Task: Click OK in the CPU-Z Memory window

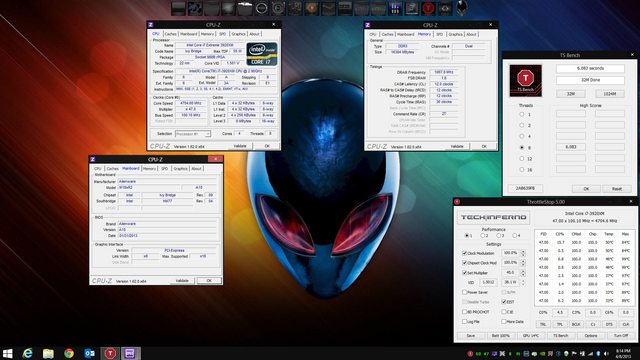Action: click(x=484, y=146)
